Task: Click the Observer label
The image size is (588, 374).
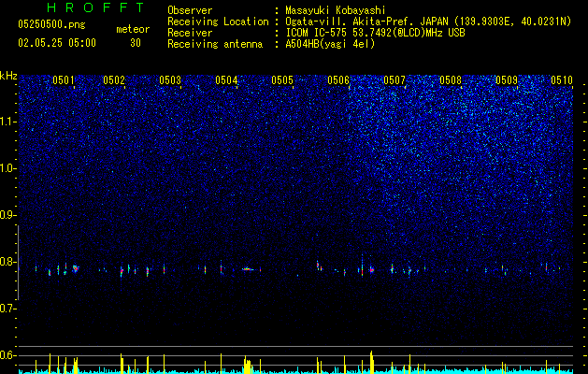Action: [190, 10]
